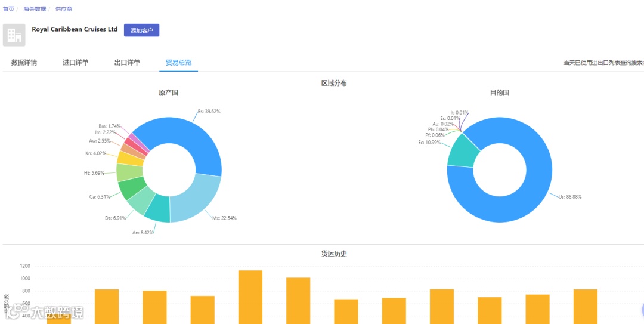Click the 'Ph: 0.04%' label
Image resolution: width=644 pixels, height=324 pixels.
click(439, 129)
